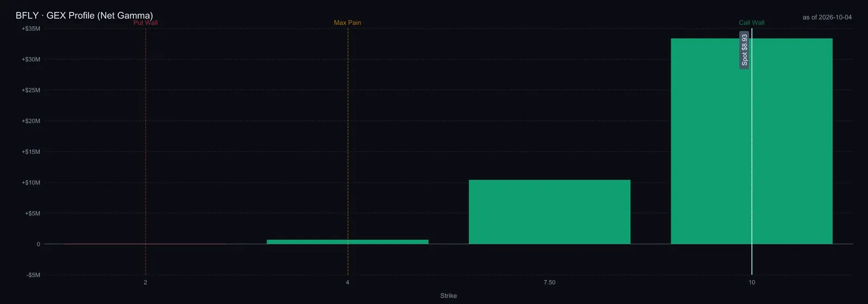Image resolution: width=868 pixels, height=304 pixels.
Task: Click the Max Pain label
Action: point(347,23)
